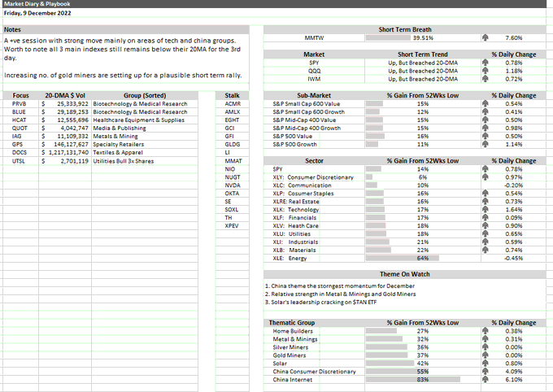
Task: Select the date cell Friday, 9 December 2022
Action: point(37,13)
